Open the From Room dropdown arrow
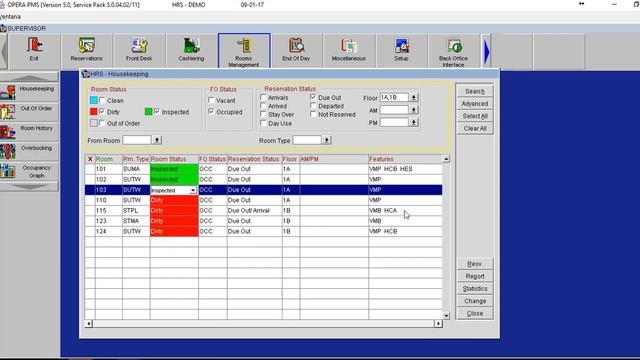This screenshot has width=640, height=360. [x=157, y=140]
